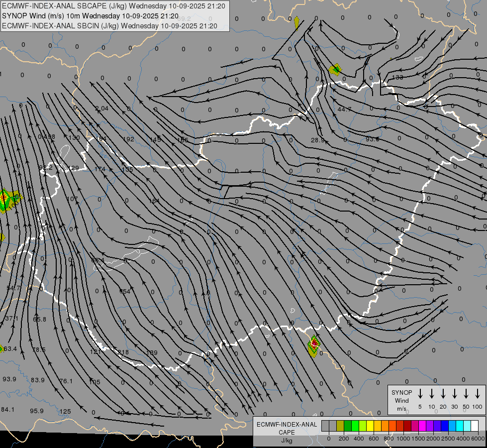This screenshot has width=487, height=448.
Task: Click the 65.8 CAPE value
Action: click(x=39, y=319)
